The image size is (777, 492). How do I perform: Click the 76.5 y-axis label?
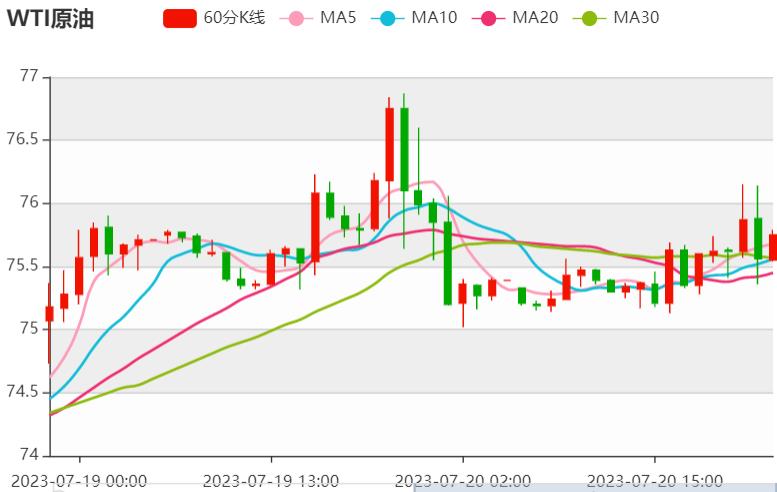pyautogui.click(x=22, y=139)
